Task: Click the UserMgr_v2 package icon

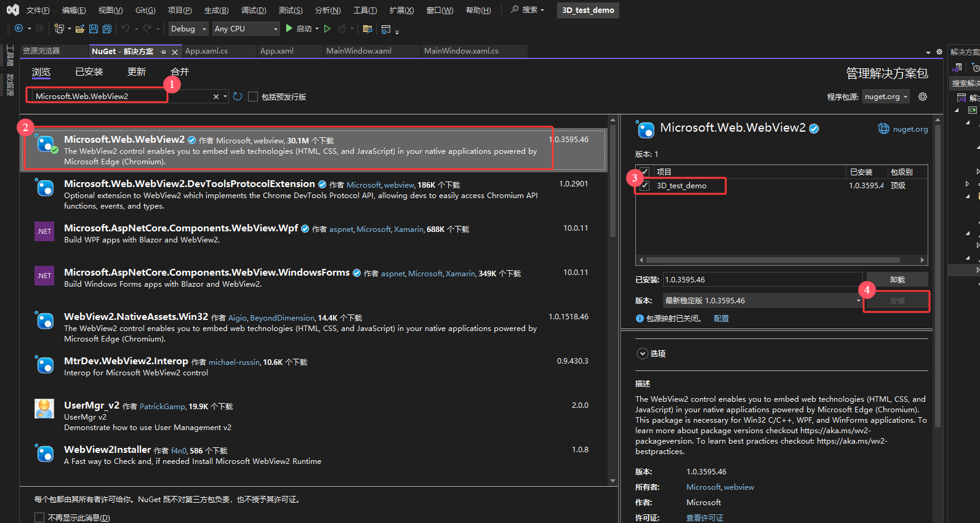Action: pos(44,409)
